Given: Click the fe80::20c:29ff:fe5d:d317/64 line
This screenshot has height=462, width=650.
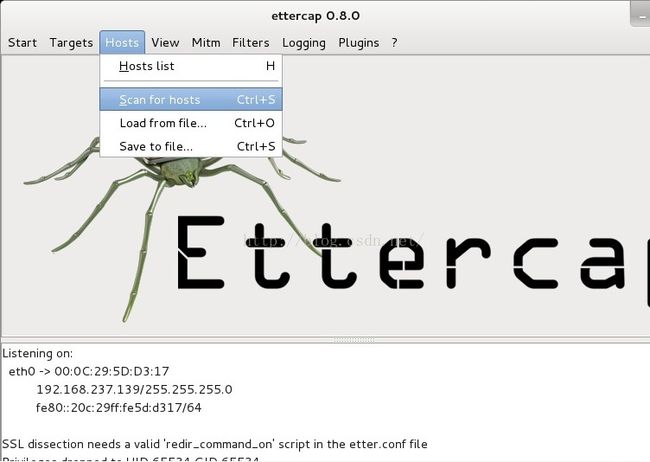Looking at the screenshot, I should click(x=119, y=408).
